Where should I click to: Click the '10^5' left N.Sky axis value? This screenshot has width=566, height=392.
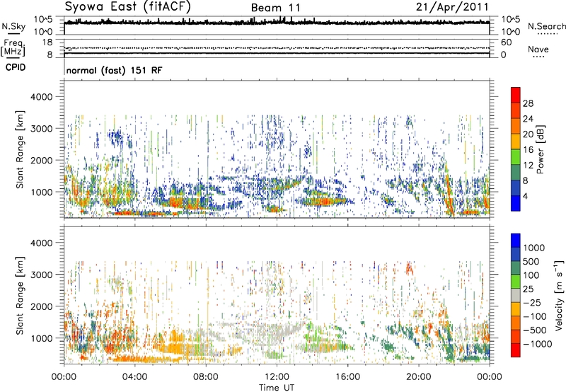click(43, 19)
